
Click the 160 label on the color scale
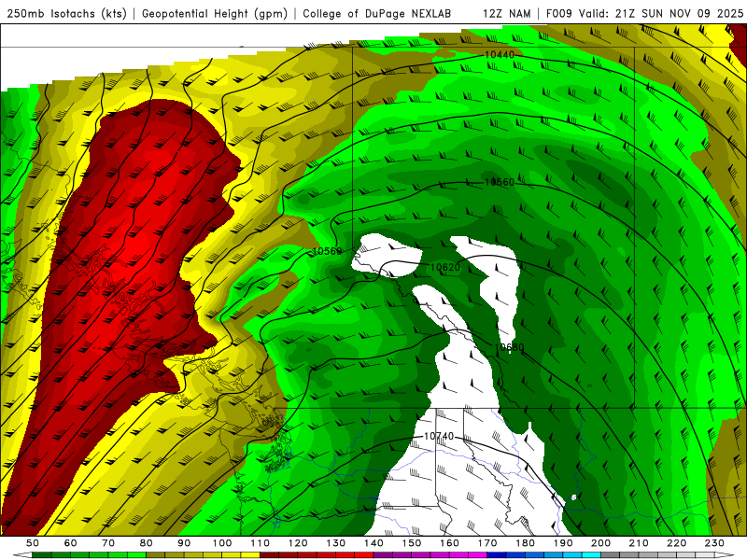pos(449,543)
